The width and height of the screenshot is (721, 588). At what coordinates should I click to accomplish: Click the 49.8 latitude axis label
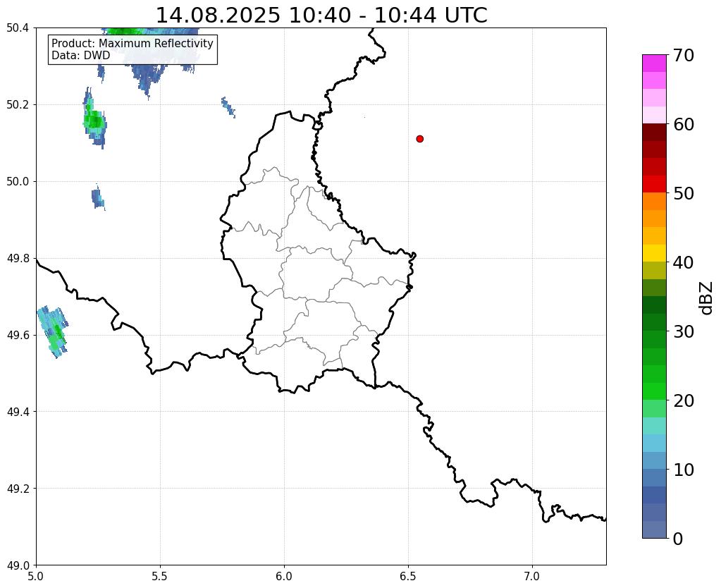(x=18, y=259)
